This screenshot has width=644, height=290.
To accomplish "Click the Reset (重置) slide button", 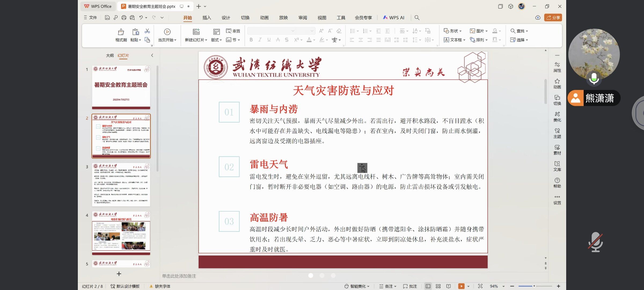I will point(233,31).
